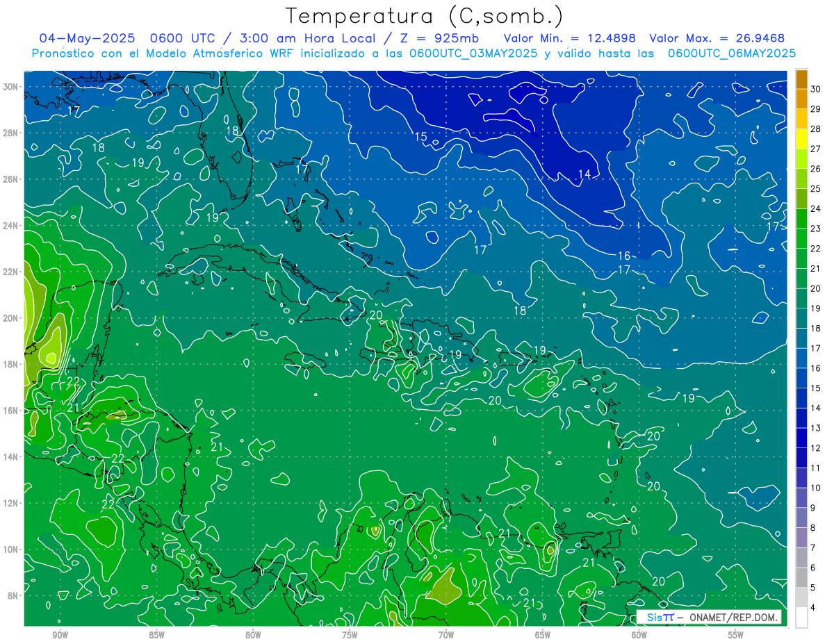Image resolution: width=834 pixels, height=644 pixels.
Task: Click the '85W' longitude axis label
Action: pyautogui.click(x=156, y=635)
